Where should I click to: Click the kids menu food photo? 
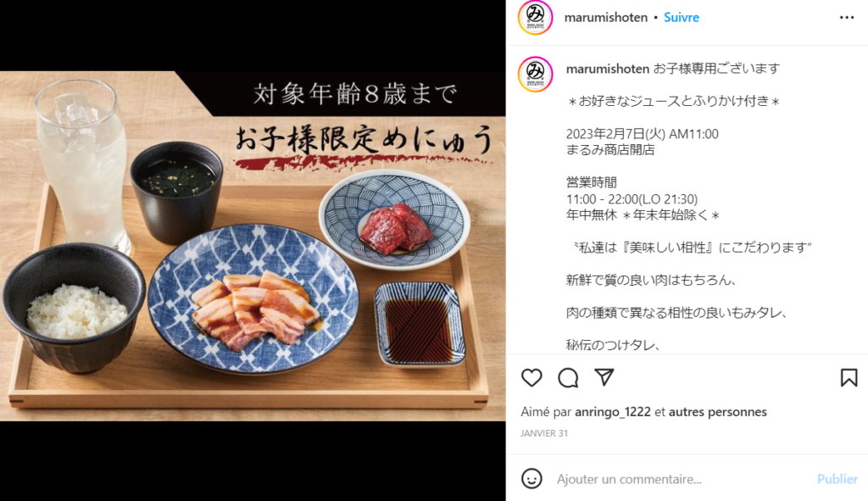pyautogui.click(x=253, y=246)
